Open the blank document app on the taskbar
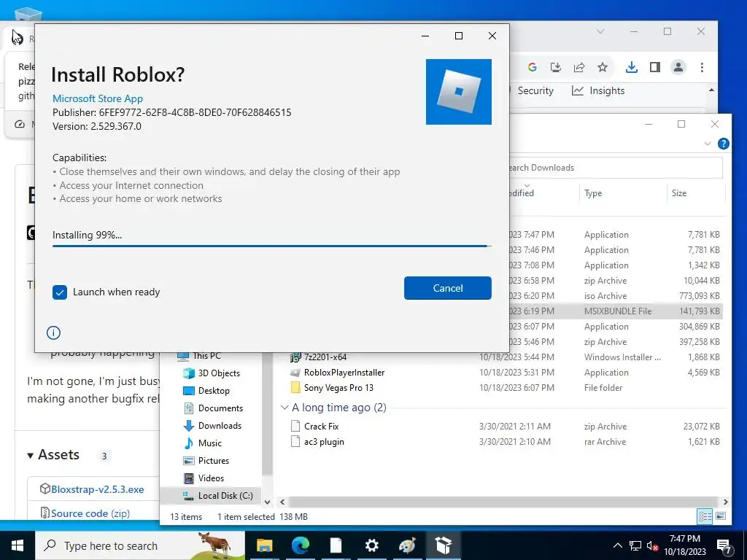The height and width of the screenshot is (560, 747). 336,545
